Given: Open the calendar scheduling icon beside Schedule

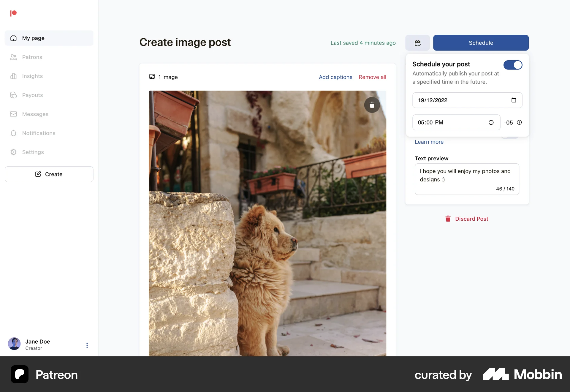Looking at the screenshot, I should click(417, 43).
